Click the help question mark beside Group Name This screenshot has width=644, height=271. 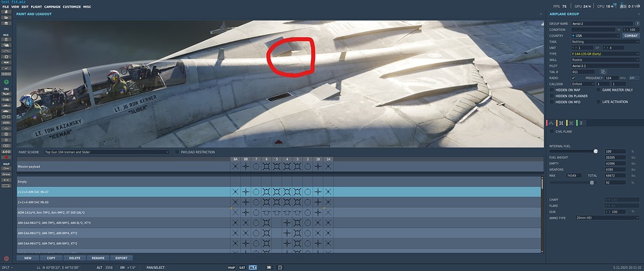pos(638,24)
